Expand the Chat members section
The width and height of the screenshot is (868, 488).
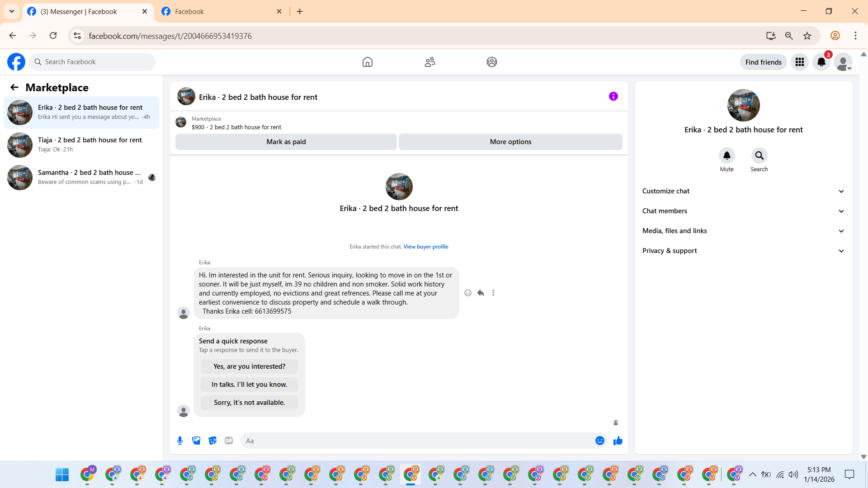pyautogui.click(x=743, y=211)
